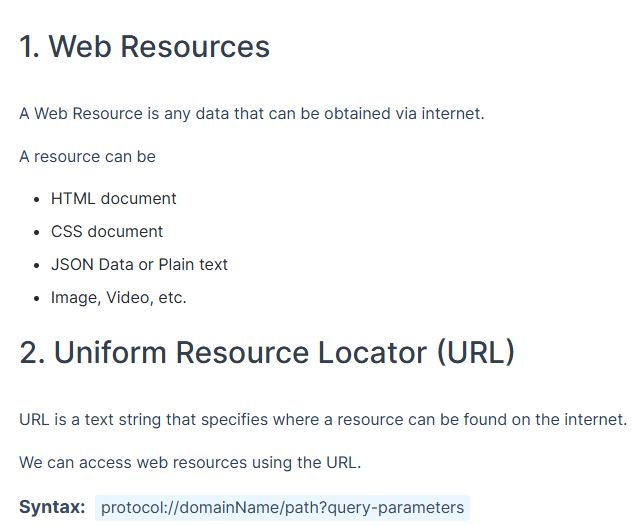
Task: Select the 'CSS document' list item
Action: (x=107, y=232)
